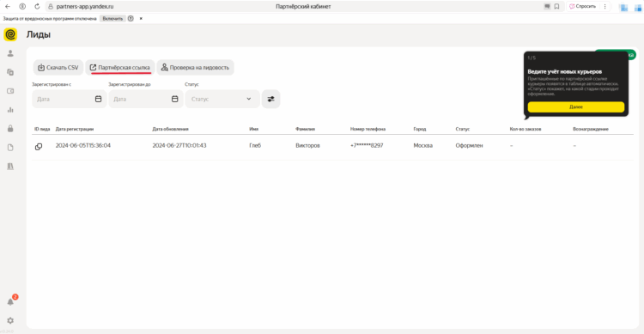
Task: Open the browser three-dots menu
Action: (x=605, y=7)
